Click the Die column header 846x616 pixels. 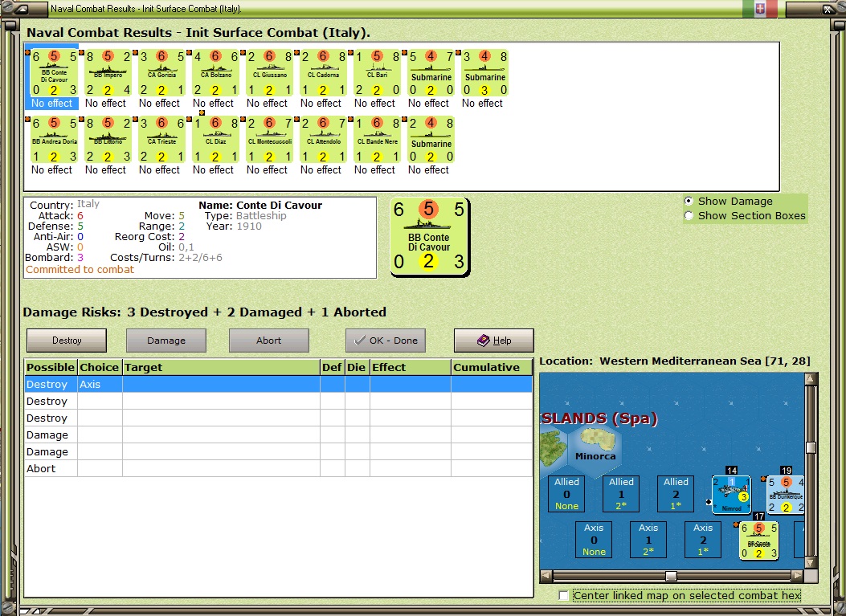point(358,367)
